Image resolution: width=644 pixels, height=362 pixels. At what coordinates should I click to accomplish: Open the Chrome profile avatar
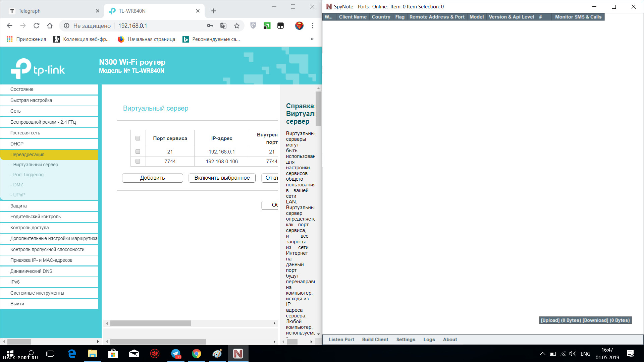[x=299, y=26]
